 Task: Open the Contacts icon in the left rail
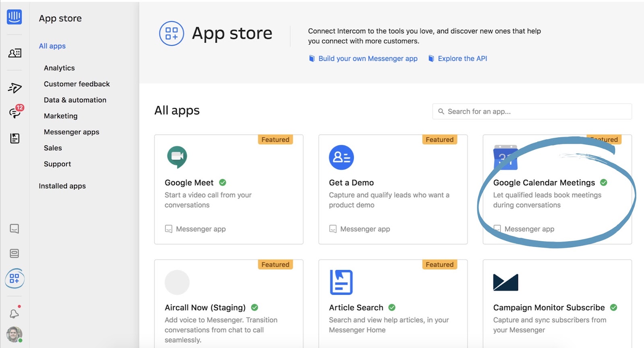(14, 53)
